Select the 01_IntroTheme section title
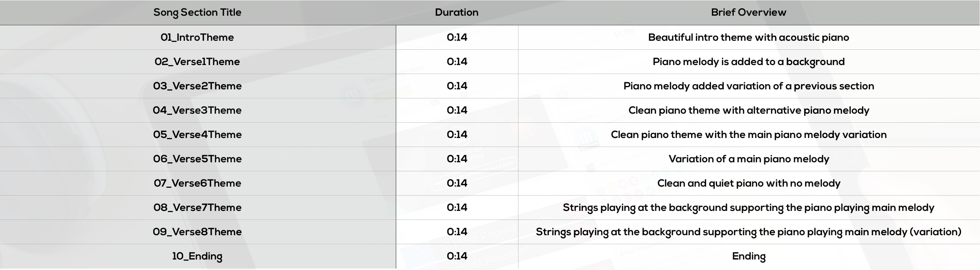This screenshot has width=980, height=270. coord(197,38)
